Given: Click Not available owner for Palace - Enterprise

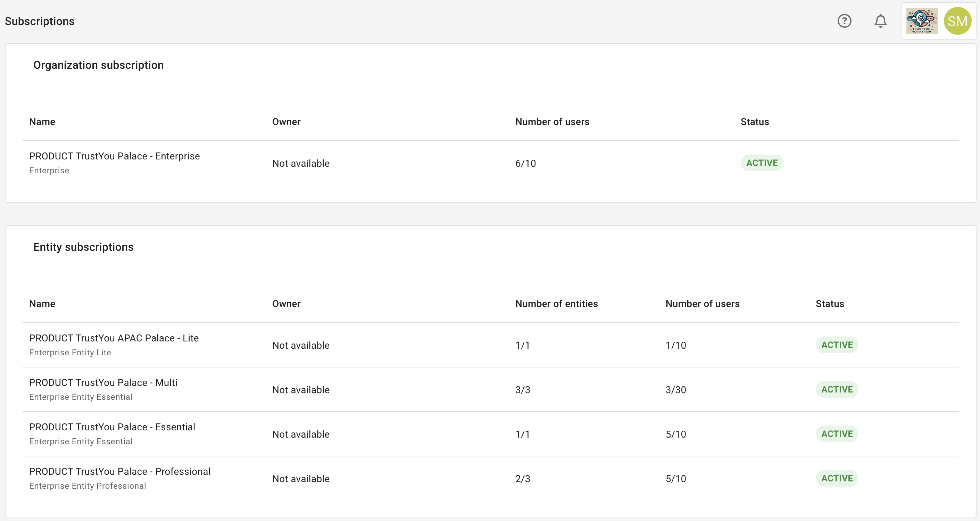Looking at the screenshot, I should pyautogui.click(x=301, y=163).
